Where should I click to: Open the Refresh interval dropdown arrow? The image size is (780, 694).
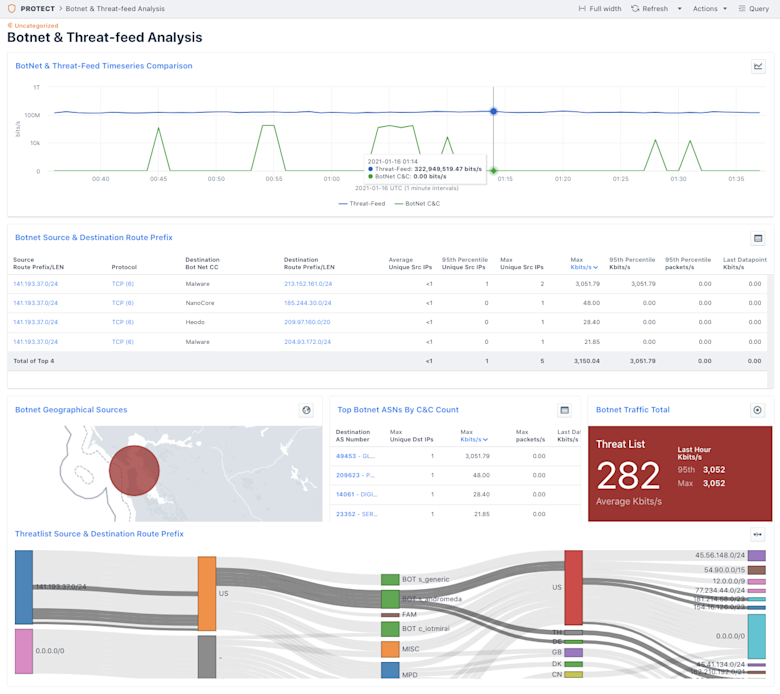point(680,9)
